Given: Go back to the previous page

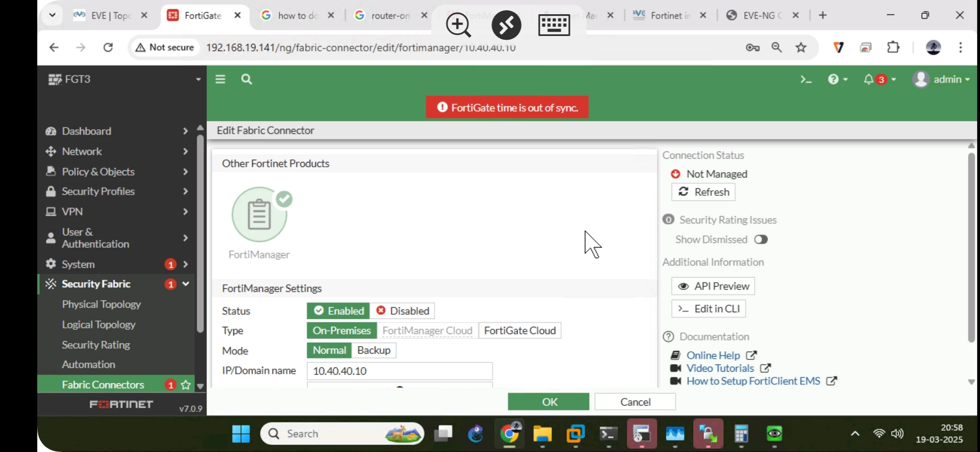Looking at the screenshot, I should coord(54,47).
